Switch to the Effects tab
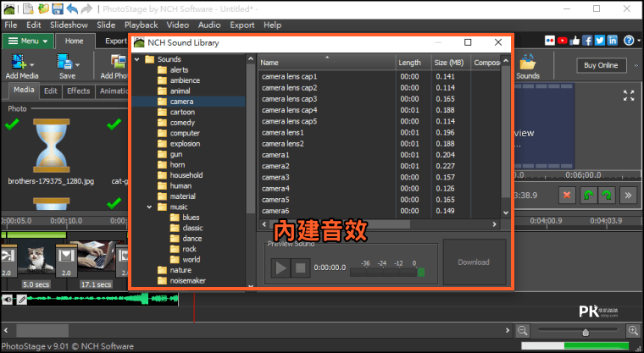The image size is (644, 353). coord(79,91)
